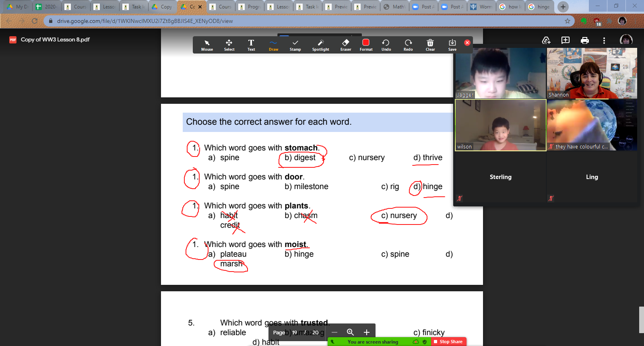Select Jagger's video thumbnail
This screenshot has width=644, height=346.
[x=500, y=73]
